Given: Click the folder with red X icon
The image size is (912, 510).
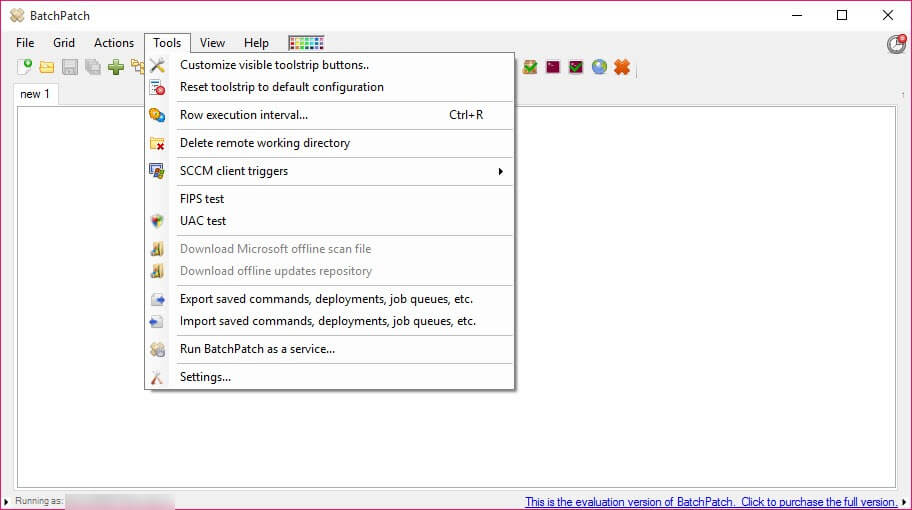Looking at the screenshot, I should 157,143.
